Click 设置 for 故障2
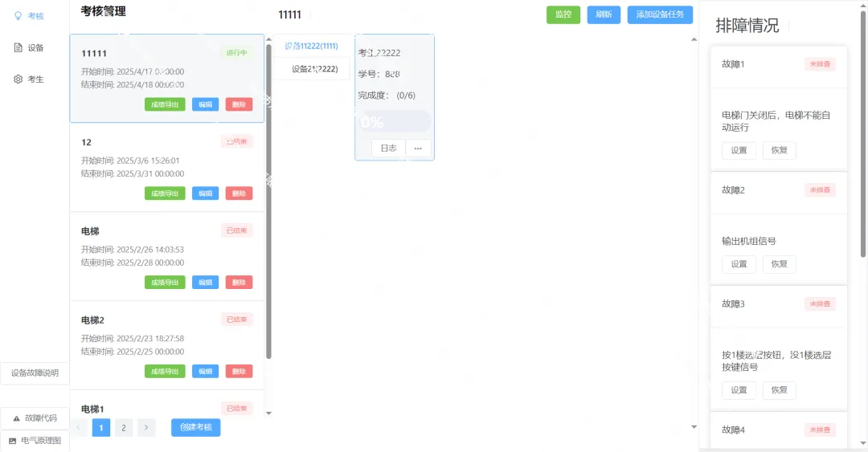868x452 pixels. point(739,264)
